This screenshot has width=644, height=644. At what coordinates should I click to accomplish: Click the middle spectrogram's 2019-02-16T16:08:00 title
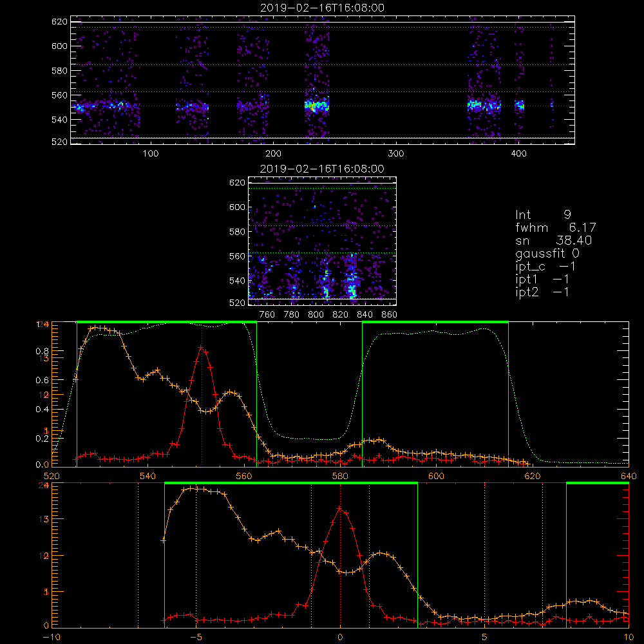click(323, 169)
